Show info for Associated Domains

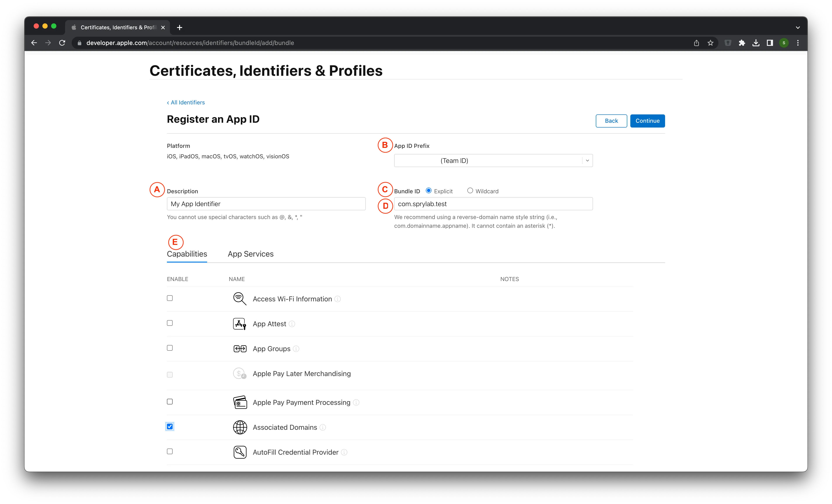pos(323,428)
